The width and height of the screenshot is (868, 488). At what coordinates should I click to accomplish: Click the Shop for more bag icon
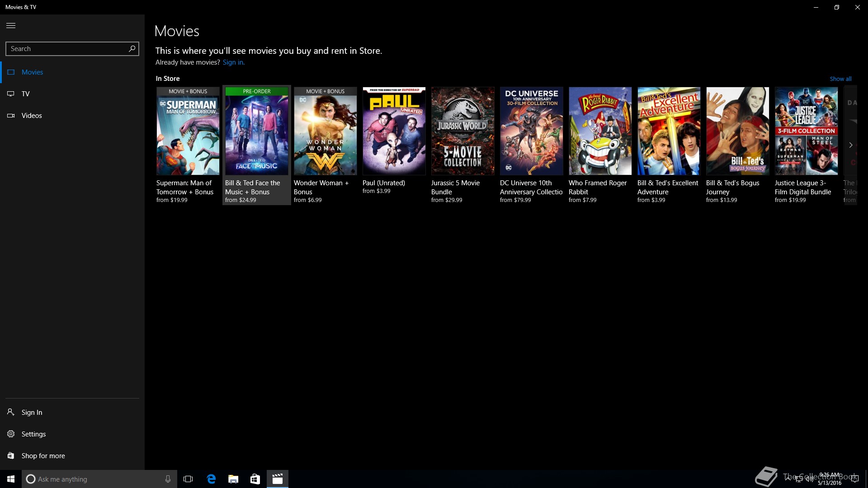click(11, 455)
